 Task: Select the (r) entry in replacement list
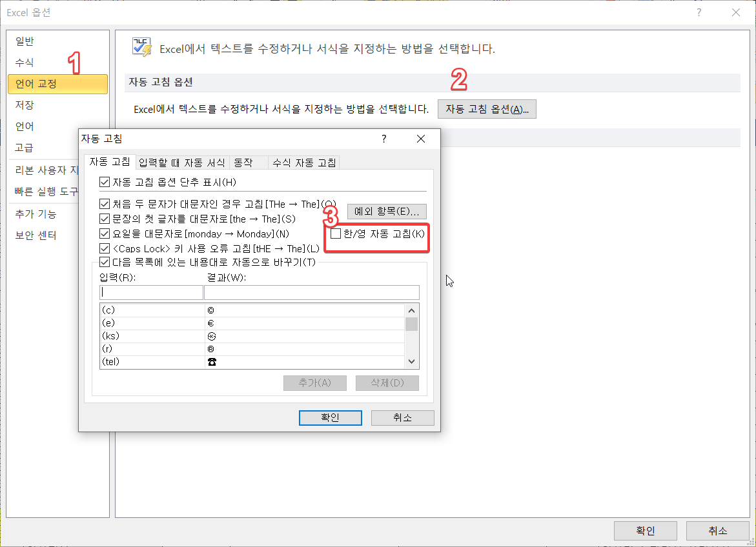(x=252, y=349)
